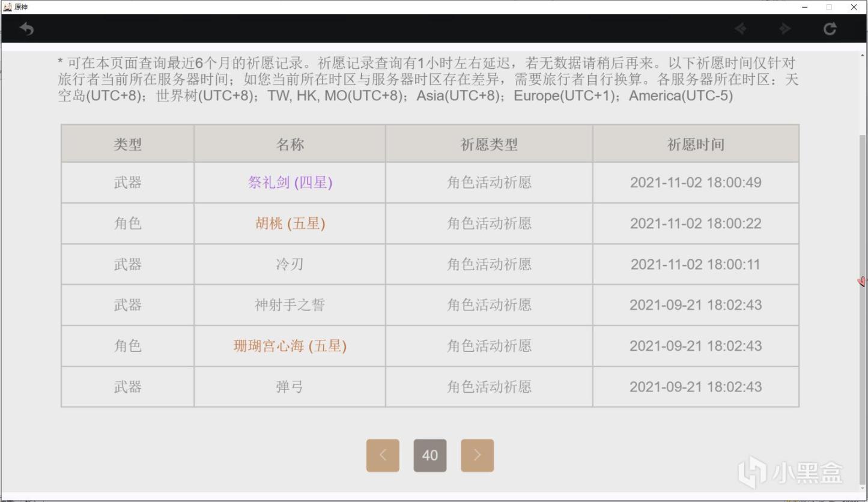Click 角色 type cell in the 珊瑚宫心海 row

coord(127,346)
